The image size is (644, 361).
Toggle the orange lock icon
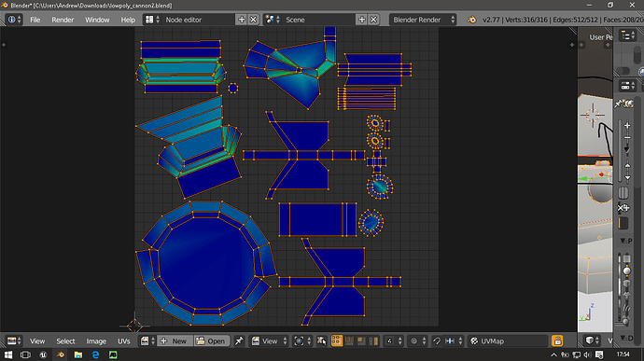pos(557,340)
